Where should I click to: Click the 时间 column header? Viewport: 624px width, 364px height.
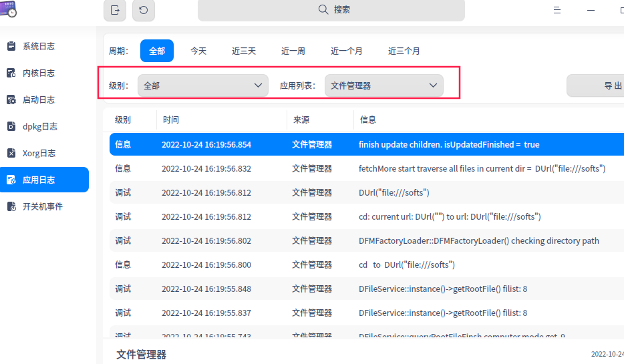171,120
